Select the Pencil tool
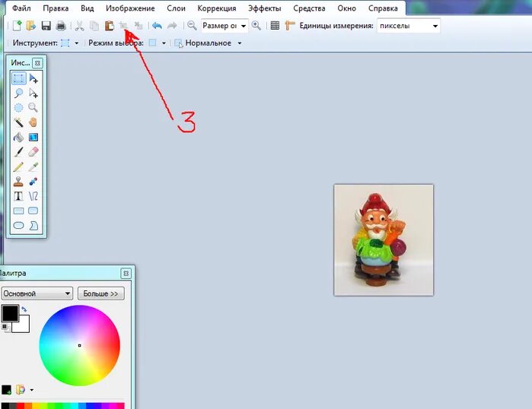This screenshot has width=532, height=409. click(x=19, y=166)
